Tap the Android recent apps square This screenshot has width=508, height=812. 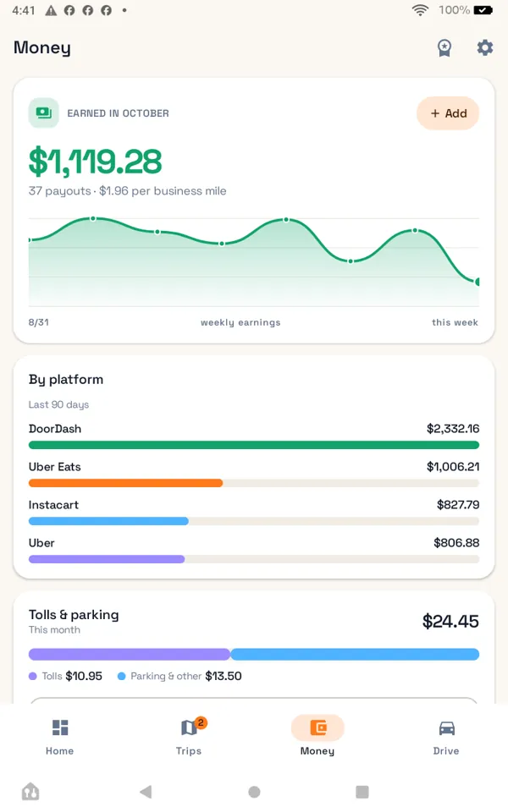[362, 792]
